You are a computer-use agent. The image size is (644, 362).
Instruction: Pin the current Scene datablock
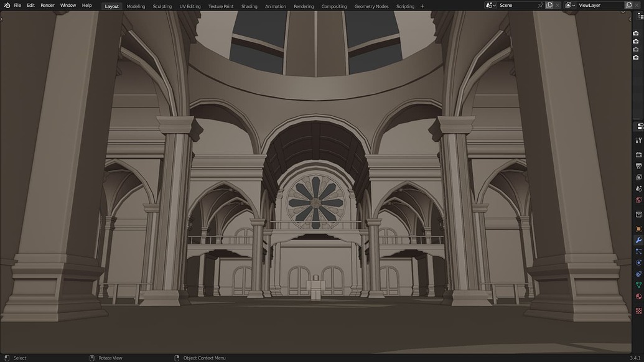click(539, 5)
